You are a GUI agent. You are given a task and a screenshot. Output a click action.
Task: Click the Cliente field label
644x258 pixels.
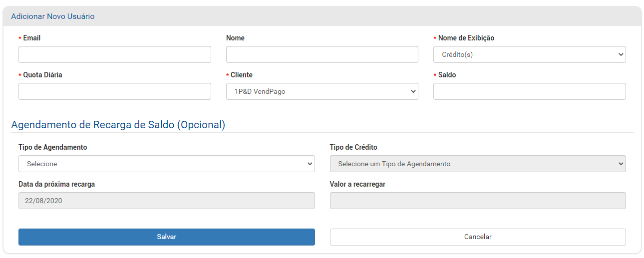tap(242, 75)
